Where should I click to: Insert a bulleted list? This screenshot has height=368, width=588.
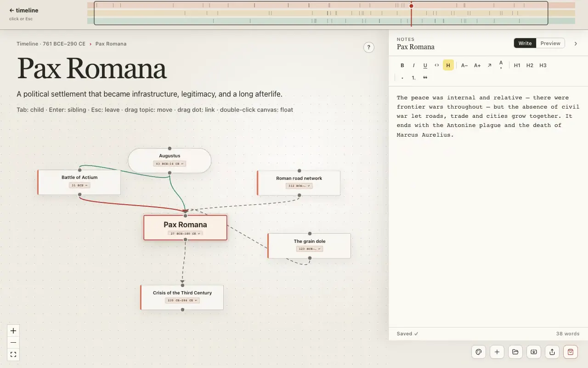[x=402, y=78]
